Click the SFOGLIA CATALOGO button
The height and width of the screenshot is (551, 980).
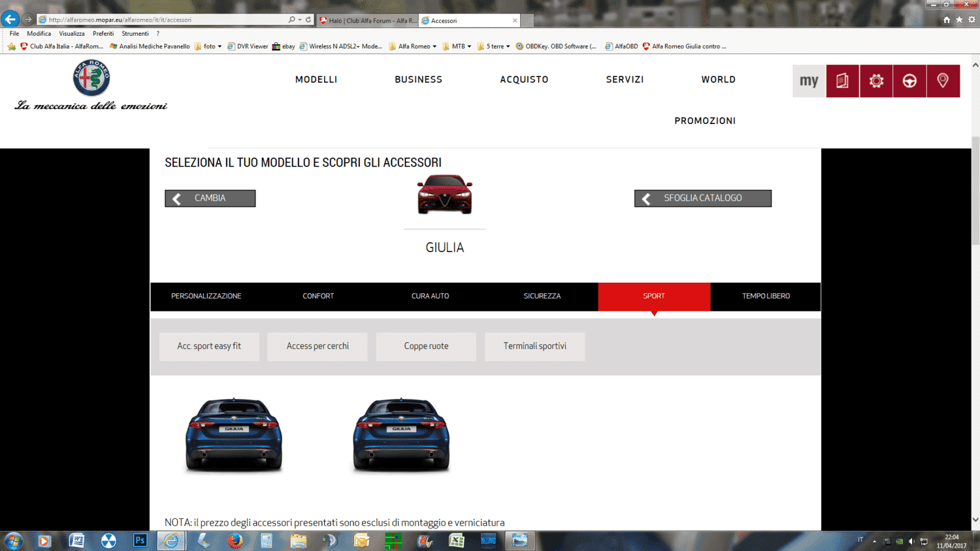pos(703,198)
